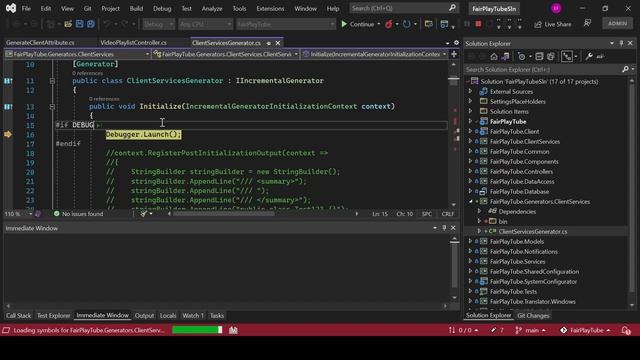Click the Solution Explorer Properties wrench icon
Viewport: 640px width, 360px height.
coord(589,57)
